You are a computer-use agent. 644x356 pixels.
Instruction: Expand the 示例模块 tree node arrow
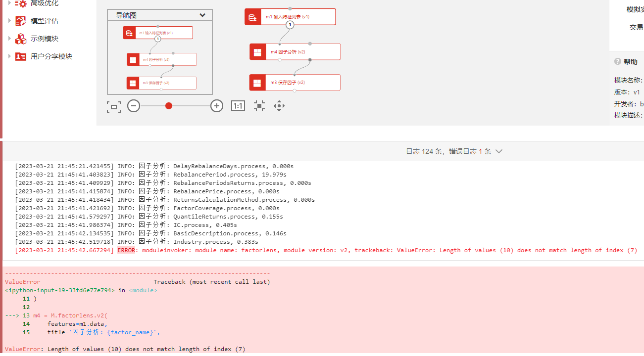pos(9,39)
